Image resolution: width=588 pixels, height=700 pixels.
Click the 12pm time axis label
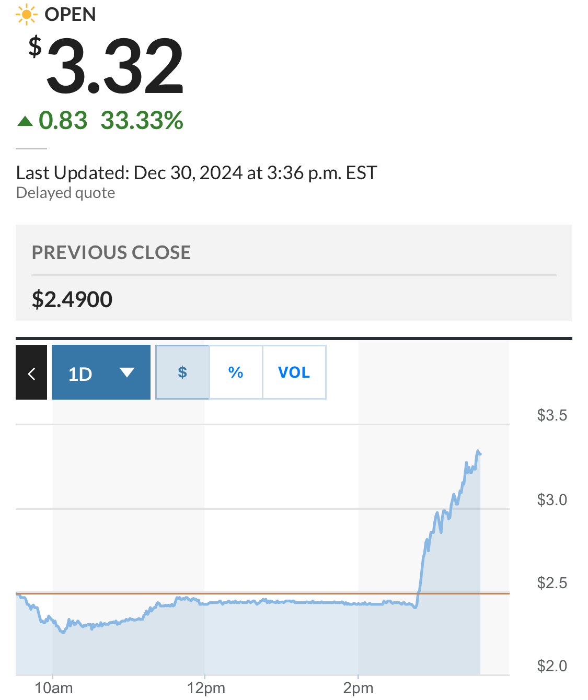pyautogui.click(x=206, y=688)
